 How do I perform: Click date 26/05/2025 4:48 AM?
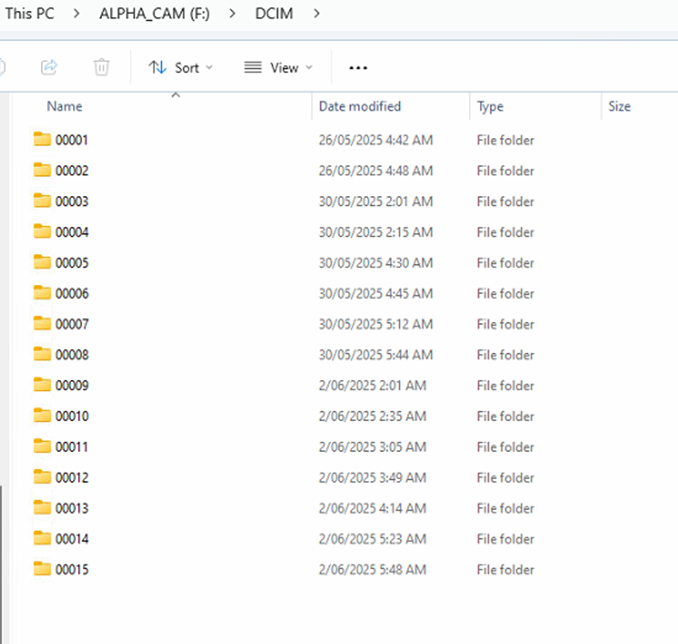pos(376,171)
